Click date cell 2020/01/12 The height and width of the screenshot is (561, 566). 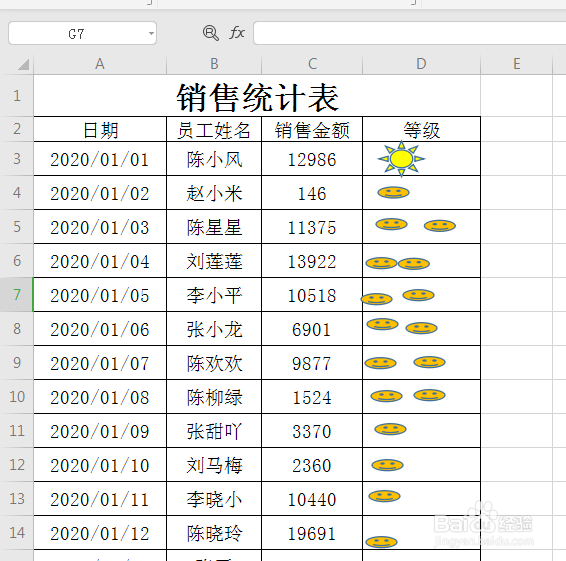click(x=100, y=532)
